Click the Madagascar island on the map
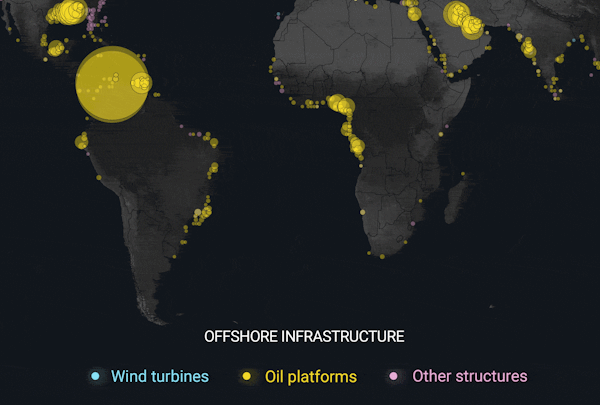Viewport: 600px width, 405px height. click(x=455, y=201)
